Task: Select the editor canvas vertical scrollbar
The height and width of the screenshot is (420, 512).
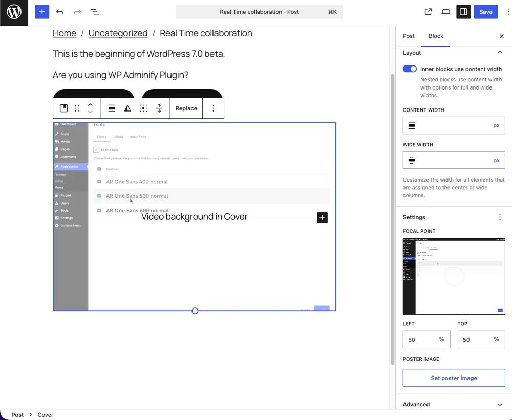Action: click(x=393, y=219)
